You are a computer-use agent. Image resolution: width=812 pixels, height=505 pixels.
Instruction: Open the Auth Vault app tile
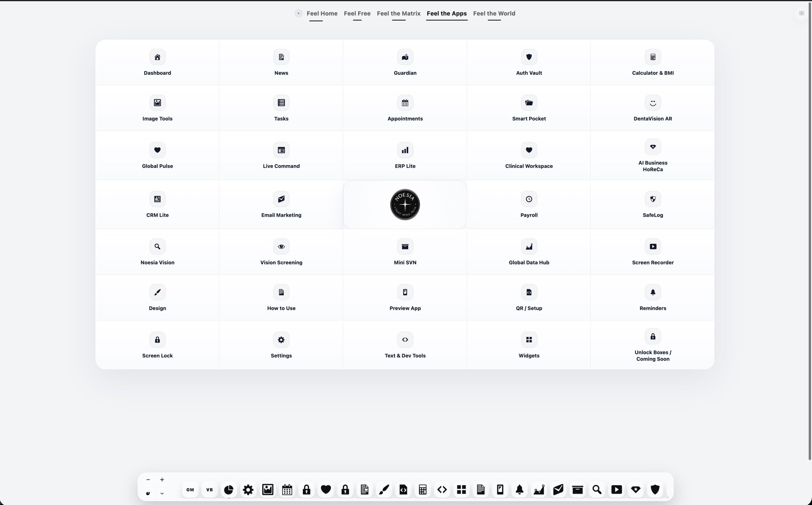(529, 62)
